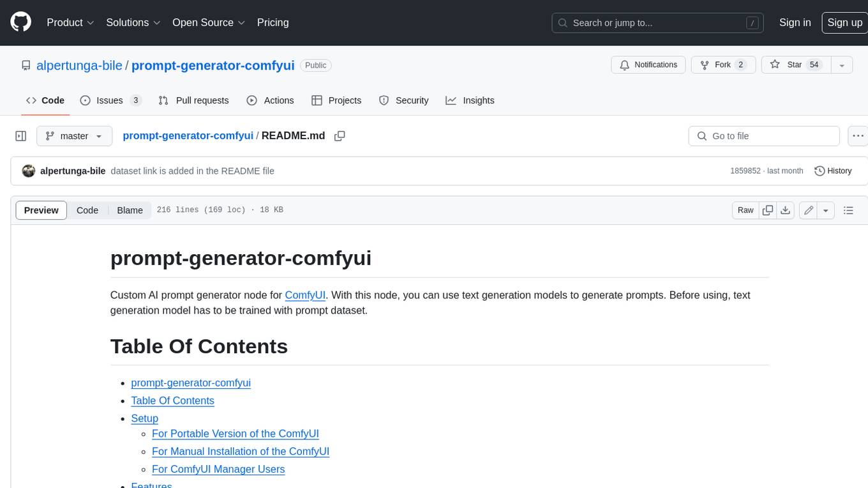
Task: Open prompt-generator-comfyui breadcrumb link
Action: tap(188, 135)
